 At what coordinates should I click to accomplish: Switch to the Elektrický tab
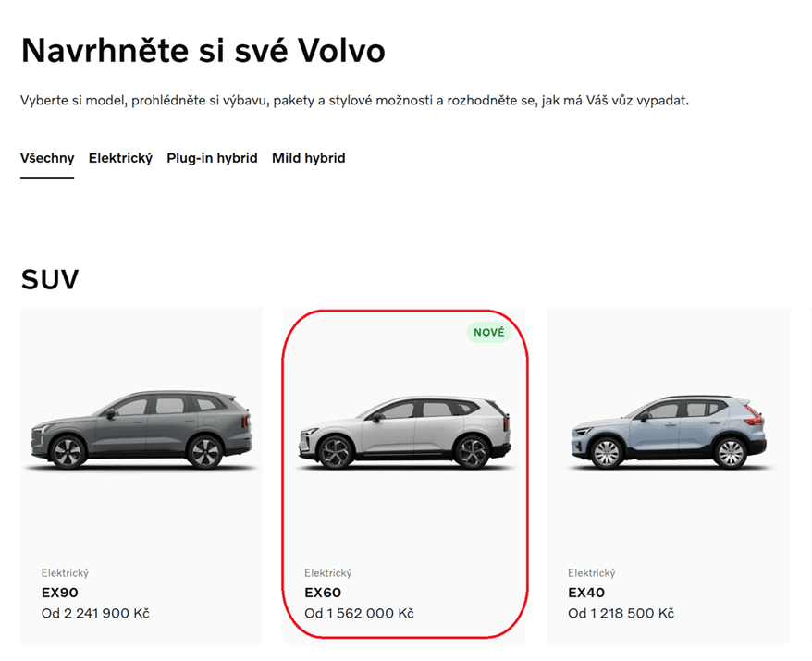[120, 158]
